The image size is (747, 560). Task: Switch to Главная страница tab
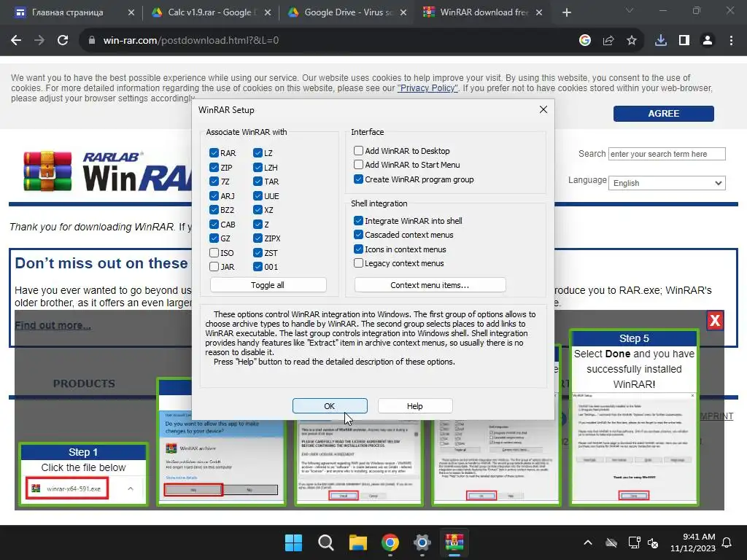67,12
